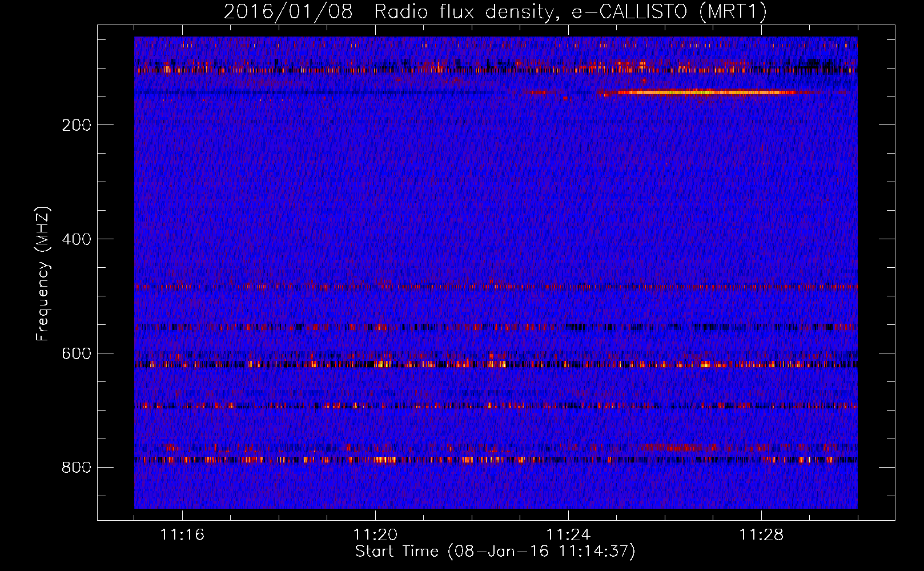The width and height of the screenshot is (924, 571).
Task: Click the 600 frequency tick label
Action: [x=77, y=353]
